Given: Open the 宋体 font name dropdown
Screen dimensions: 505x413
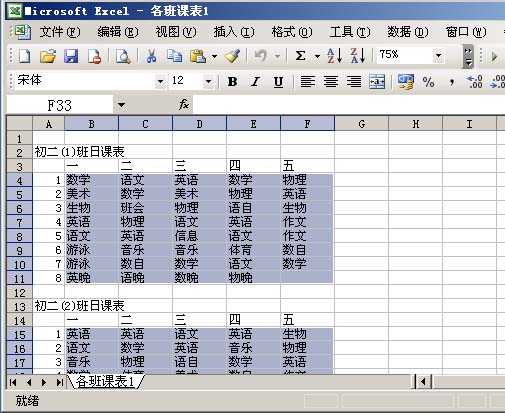Looking at the screenshot, I should (160, 81).
